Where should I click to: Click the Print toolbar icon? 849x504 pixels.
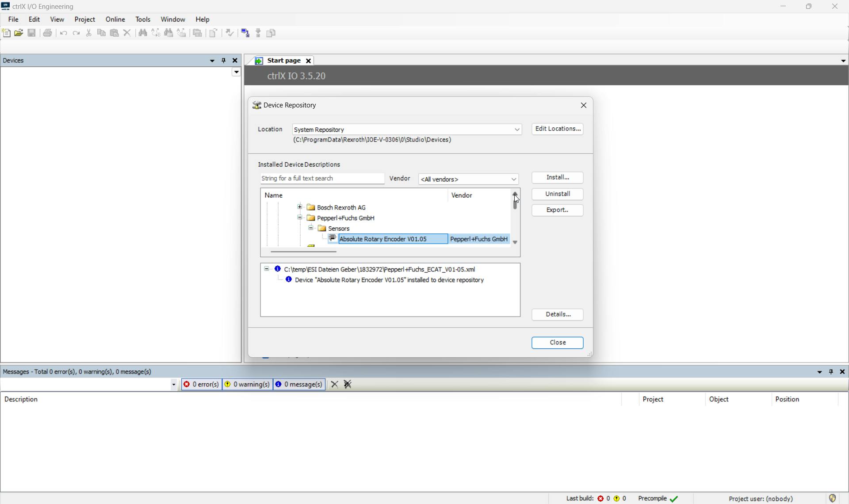click(x=48, y=33)
